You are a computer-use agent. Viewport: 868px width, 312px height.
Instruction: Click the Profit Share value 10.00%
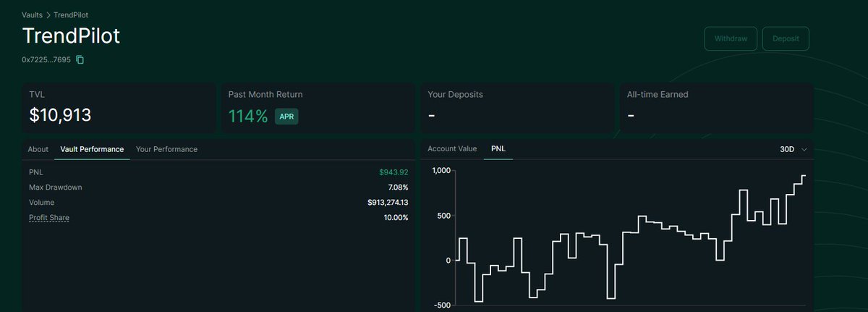coord(396,218)
